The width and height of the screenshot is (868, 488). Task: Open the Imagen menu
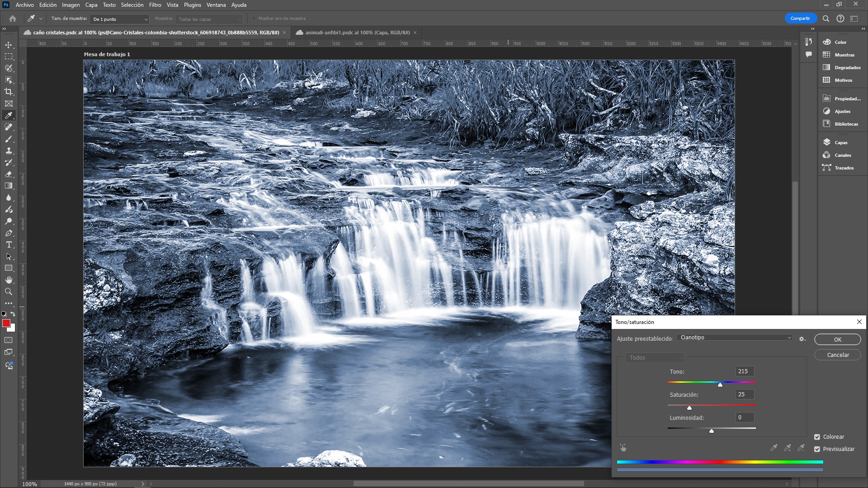tap(71, 5)
